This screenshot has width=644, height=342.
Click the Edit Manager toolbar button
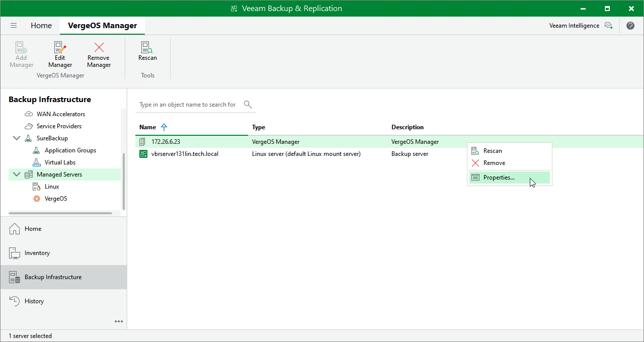click(x=60, y=55)
